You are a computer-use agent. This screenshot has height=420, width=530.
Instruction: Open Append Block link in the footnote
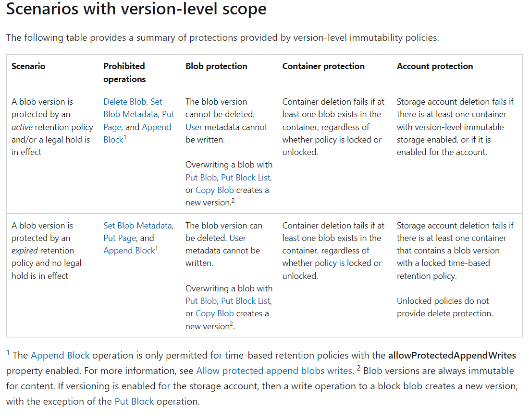[x=60, y=356]
